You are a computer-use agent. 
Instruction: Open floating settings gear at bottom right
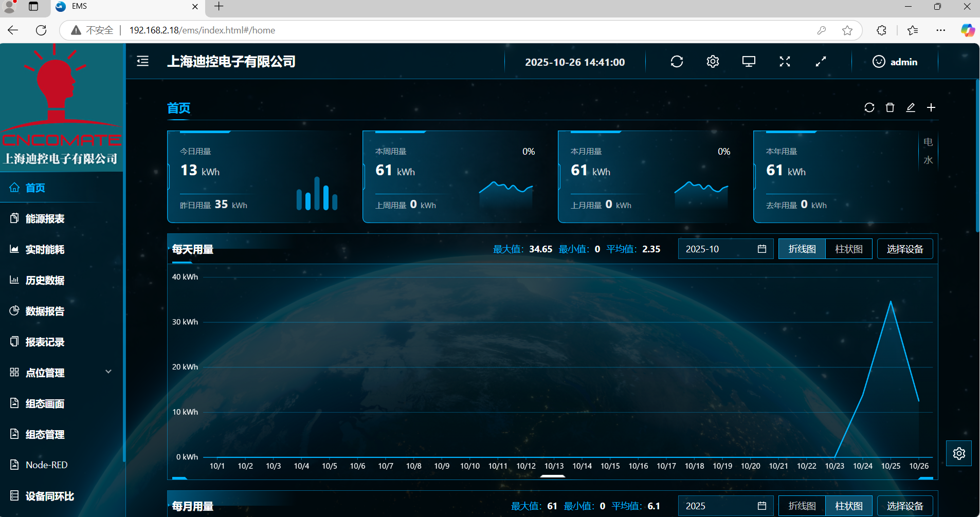pyautogui.click(x=959, y=453)
